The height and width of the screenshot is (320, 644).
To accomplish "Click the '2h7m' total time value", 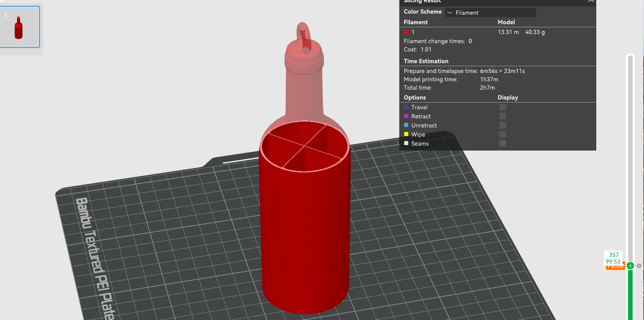I will [x=487, y=88].
